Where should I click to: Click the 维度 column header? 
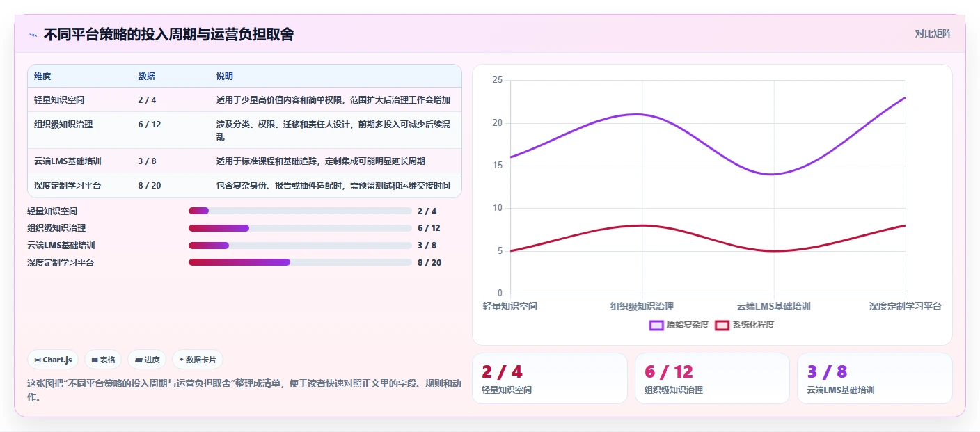coord(42,76)
